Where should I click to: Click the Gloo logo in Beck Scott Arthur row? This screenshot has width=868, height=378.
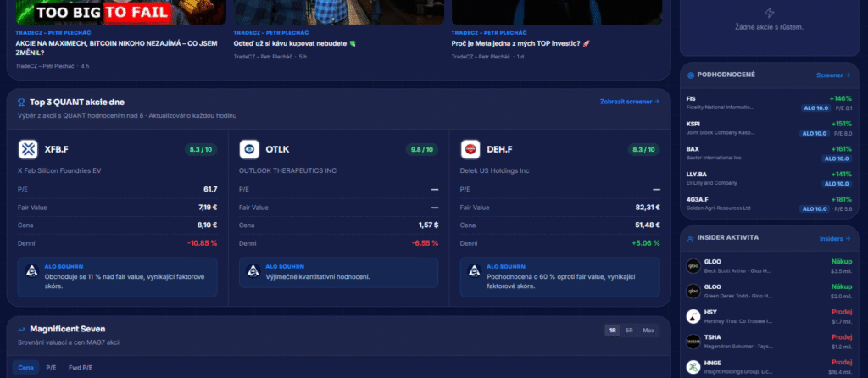[x=693, y=265]
